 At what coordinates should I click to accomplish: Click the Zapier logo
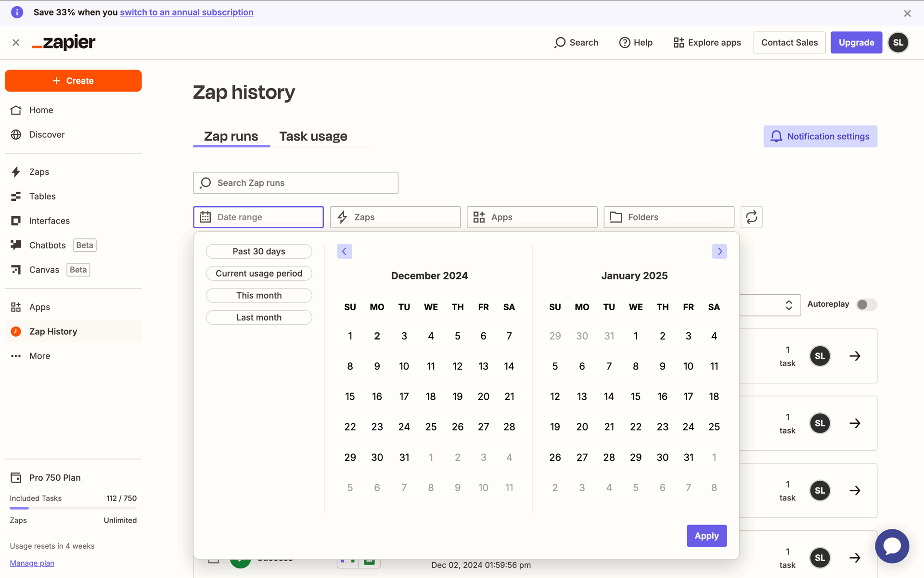pos(64,42)
